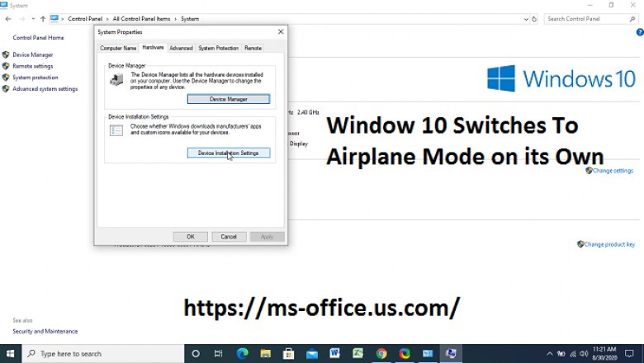Open Remote settings in the sidebar
This screenshot has height=363, width=644.
click(x=33, y=66)
